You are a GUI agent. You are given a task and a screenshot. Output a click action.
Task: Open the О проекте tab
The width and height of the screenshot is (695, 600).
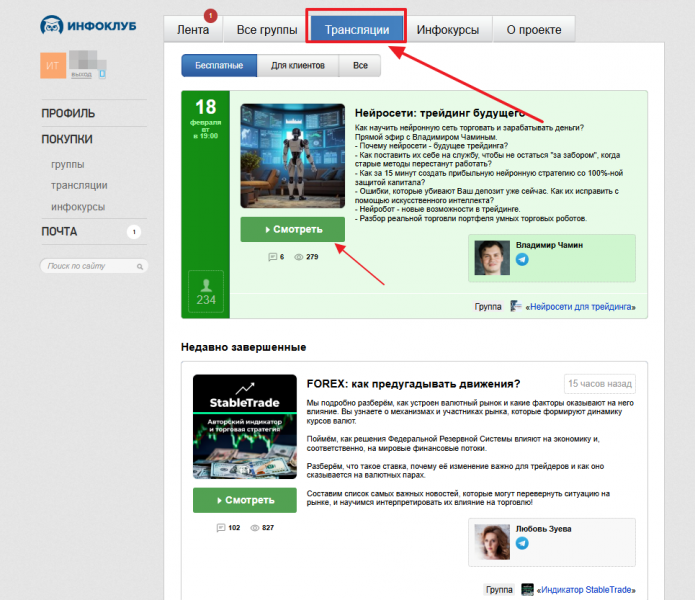tap(534, 30)
